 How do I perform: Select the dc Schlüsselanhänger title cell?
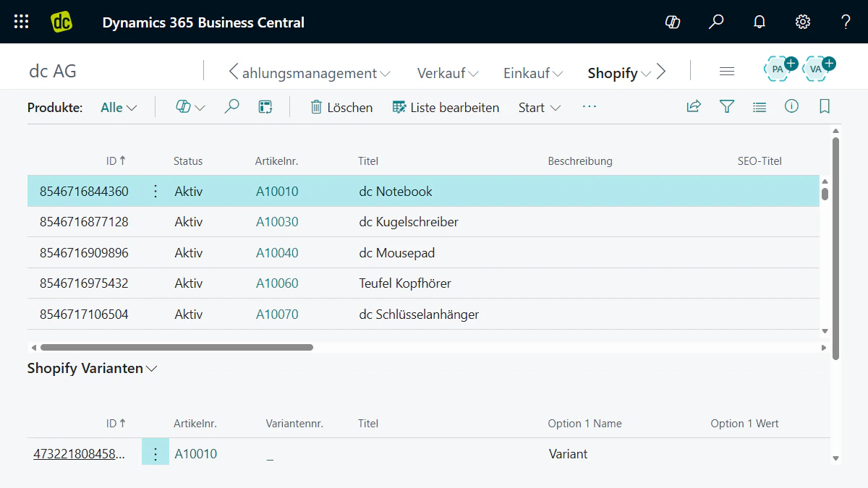pyautogui.click(x=419, y=314)
